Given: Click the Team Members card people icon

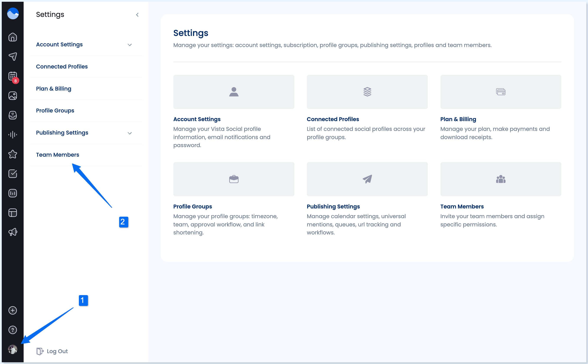Looking at the screenshot, I should [501, 179].
